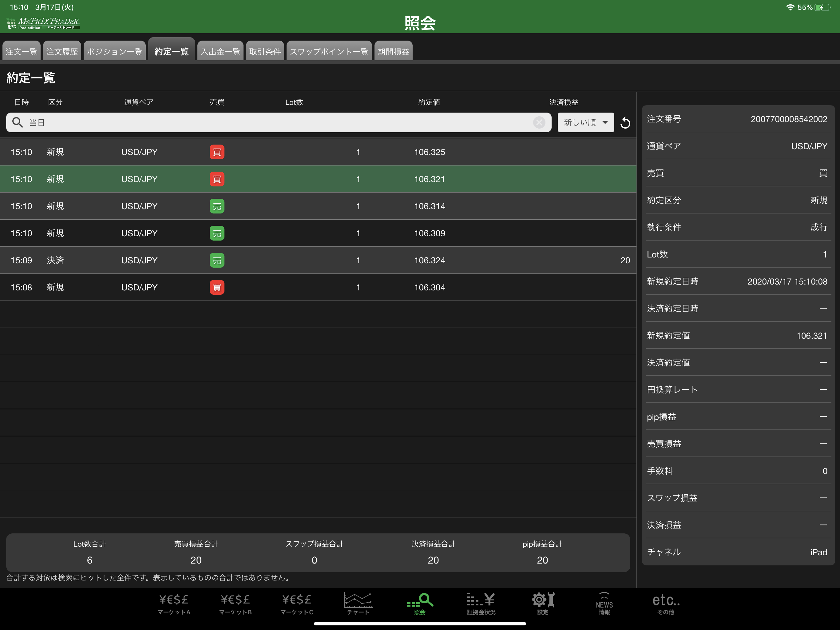Screen dimensions: 840x630
Task: Clear the search field with X
Action: click(539, 122)
